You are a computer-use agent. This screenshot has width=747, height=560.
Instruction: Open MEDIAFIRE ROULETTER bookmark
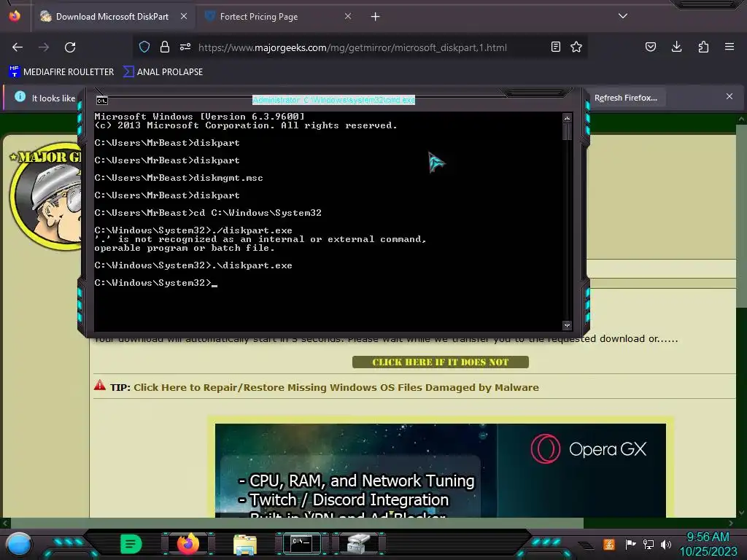click(61, 72)
